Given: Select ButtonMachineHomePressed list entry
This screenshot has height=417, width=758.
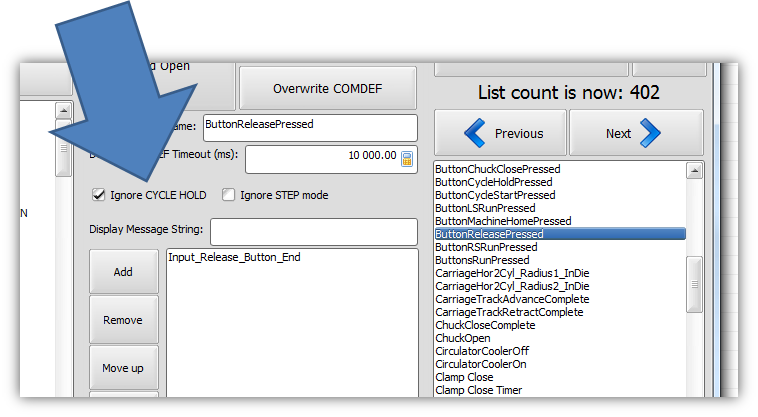Looking at the screenshot, I should (503, 221).
